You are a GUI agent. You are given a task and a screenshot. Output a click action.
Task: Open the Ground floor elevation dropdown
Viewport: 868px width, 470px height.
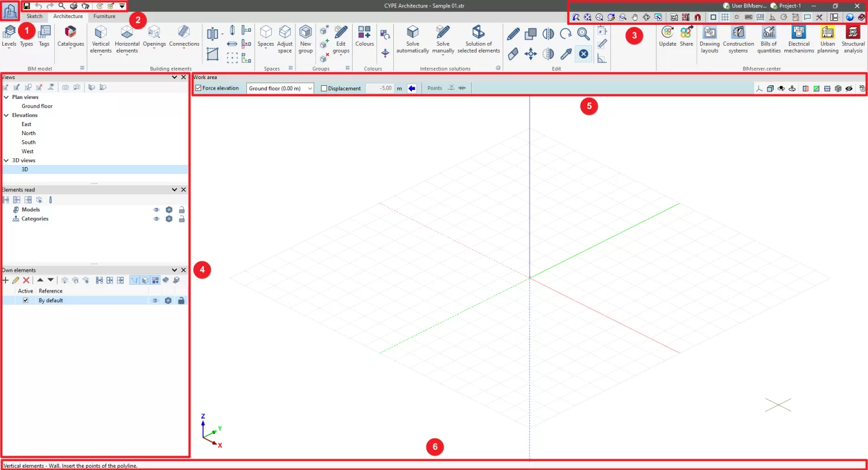point(280,88)
